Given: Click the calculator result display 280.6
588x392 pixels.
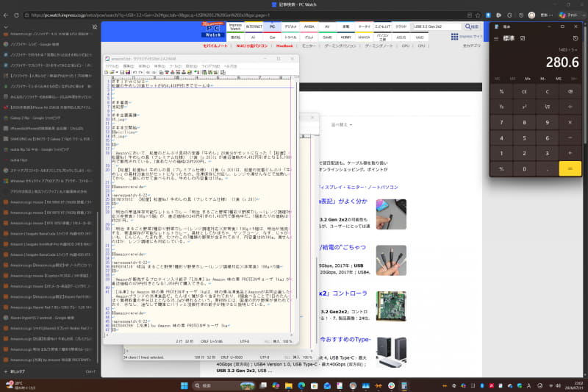Looking at the screenshot, I should (562, 63).
